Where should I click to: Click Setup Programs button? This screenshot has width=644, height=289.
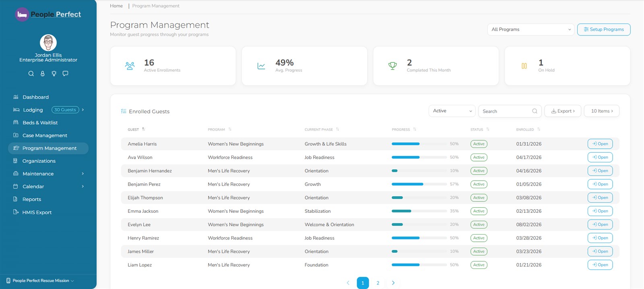point(604,29)
